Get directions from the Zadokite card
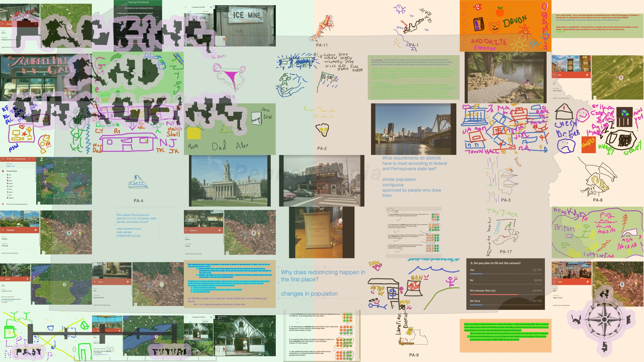Image resolution: width=644 pixels, height=362 pixels. [x=35, y=230]
